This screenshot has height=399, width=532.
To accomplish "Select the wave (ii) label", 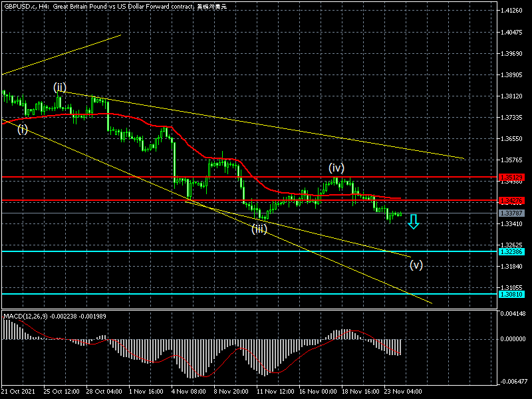I will point(60,87).
